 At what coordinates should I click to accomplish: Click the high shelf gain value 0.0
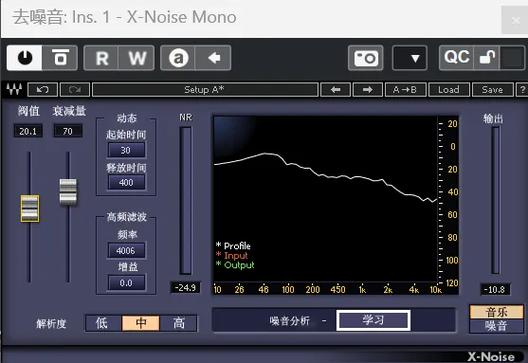[126, 283]
